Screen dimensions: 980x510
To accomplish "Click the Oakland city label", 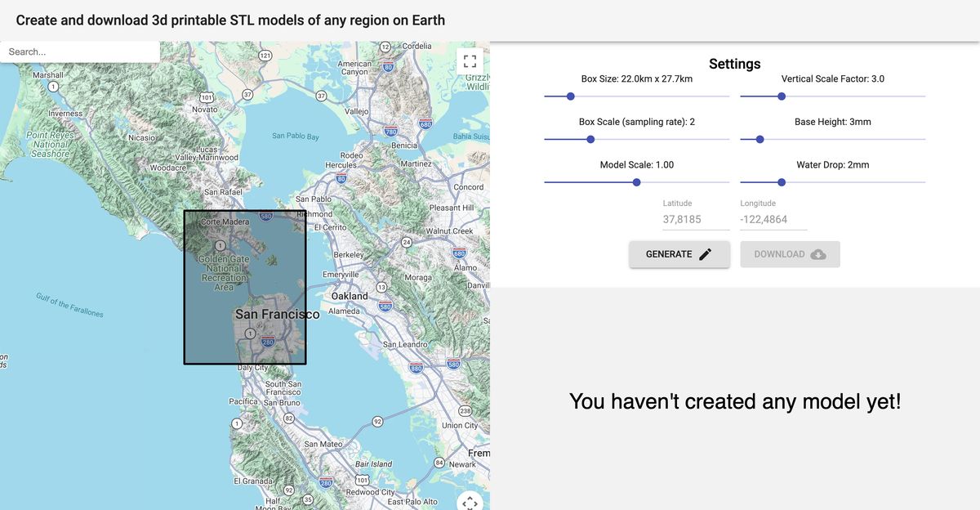I will click(x=350, y=296).
